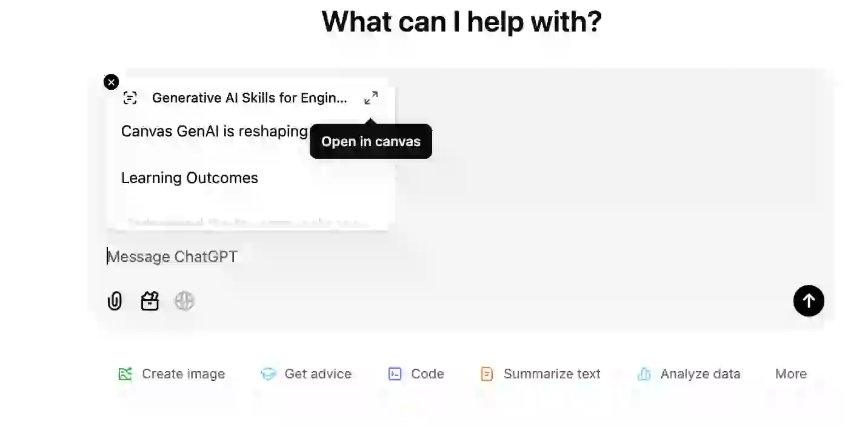Select the Create image suggestion
The height and width of the screenshot is (433, 868).
click(x=172, y=374)
